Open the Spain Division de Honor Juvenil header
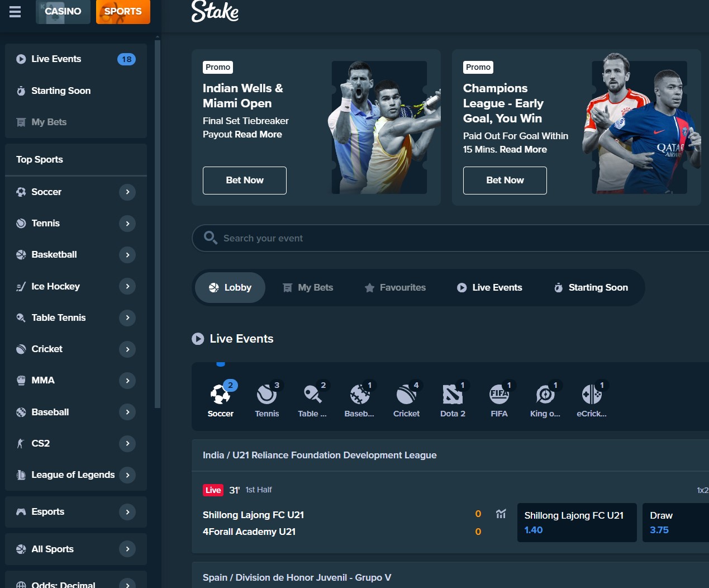Image resolution: width=709 pixels, height=588 pixels. coord(450,576)
